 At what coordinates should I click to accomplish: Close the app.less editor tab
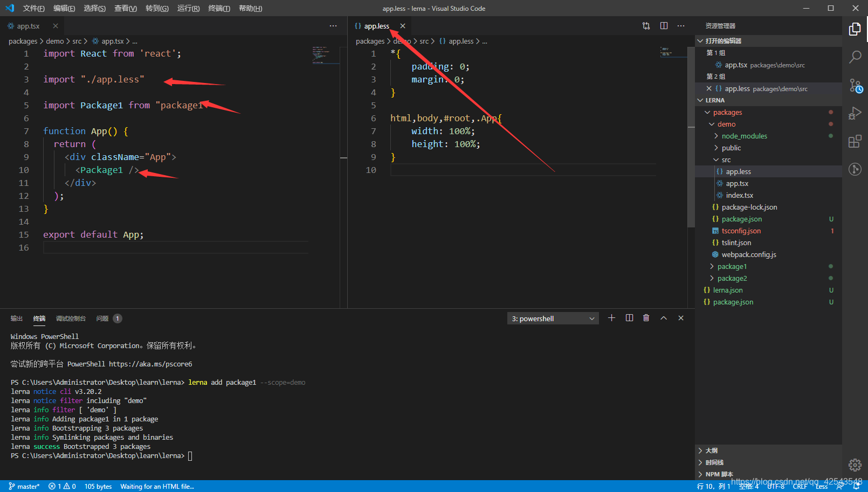pyautogui.click(x=403, y=26)
